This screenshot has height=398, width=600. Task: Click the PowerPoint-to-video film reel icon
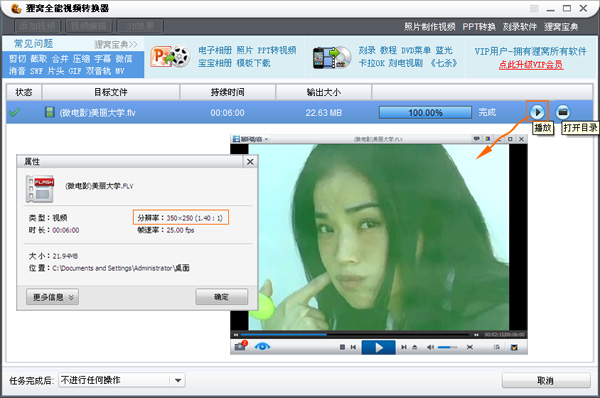(171, 57)
